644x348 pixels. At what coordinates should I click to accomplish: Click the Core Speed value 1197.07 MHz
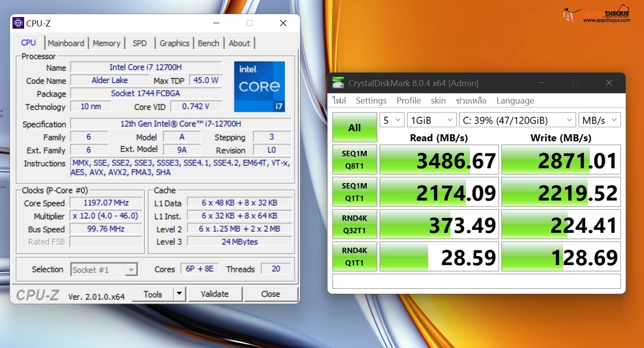(x=106, y=203)
